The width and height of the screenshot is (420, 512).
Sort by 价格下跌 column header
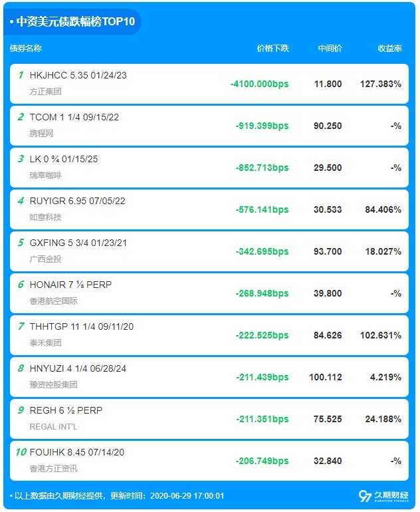tap(273, 49)
